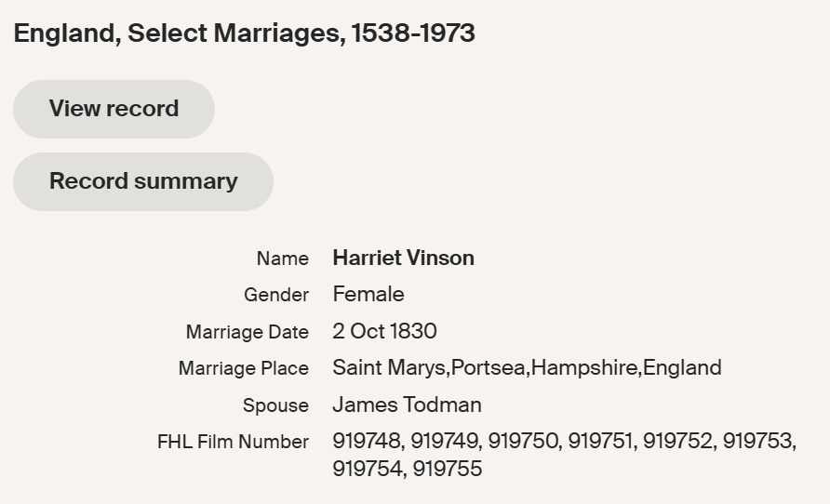Click the View record button
Viewport: 830px width, 504px height.
tap(114, 109)
